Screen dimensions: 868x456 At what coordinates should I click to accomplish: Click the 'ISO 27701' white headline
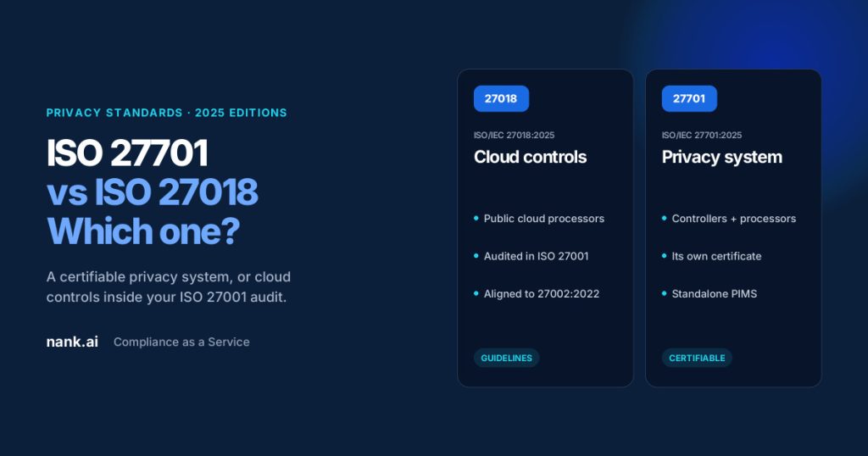pyautogui.click(x=127, y=153)
